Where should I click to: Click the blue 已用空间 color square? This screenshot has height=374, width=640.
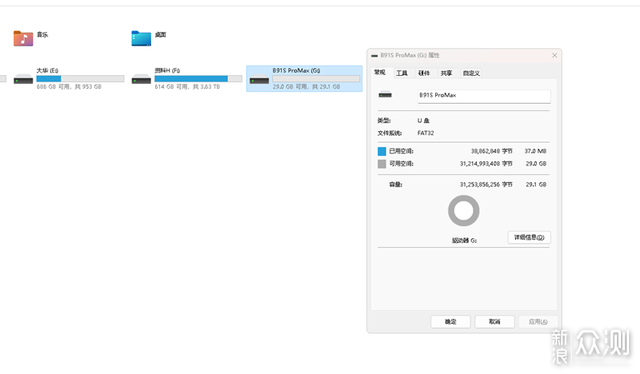[382, 151]
